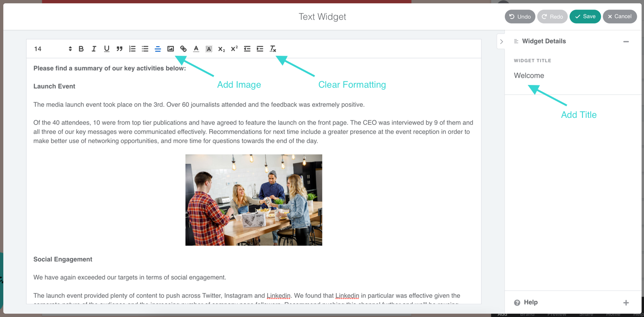Toggle center alignment in toolbar
Image resolution: width=644 pixels, height=317 pixels.
(x=158, y=49)
